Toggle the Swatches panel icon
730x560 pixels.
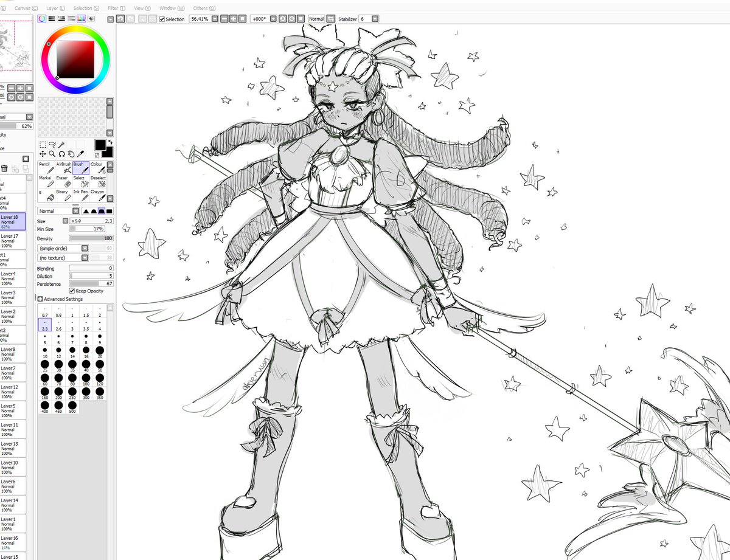click(x=81, y=19)
